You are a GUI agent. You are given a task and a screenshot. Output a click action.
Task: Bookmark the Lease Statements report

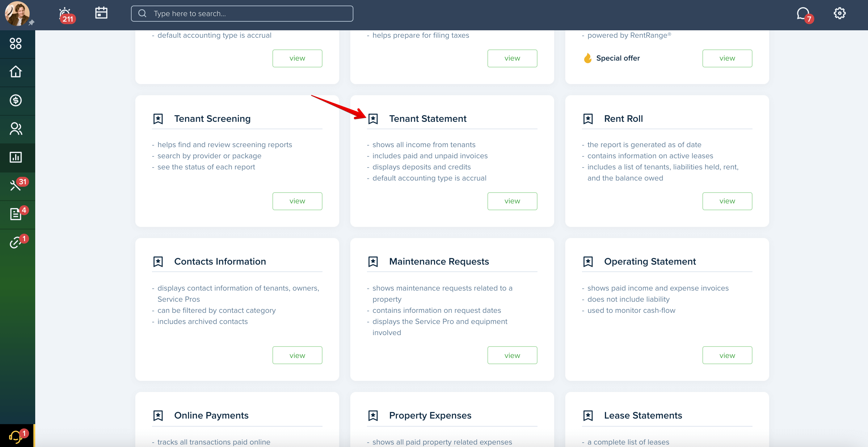click(x=588, y=416)
